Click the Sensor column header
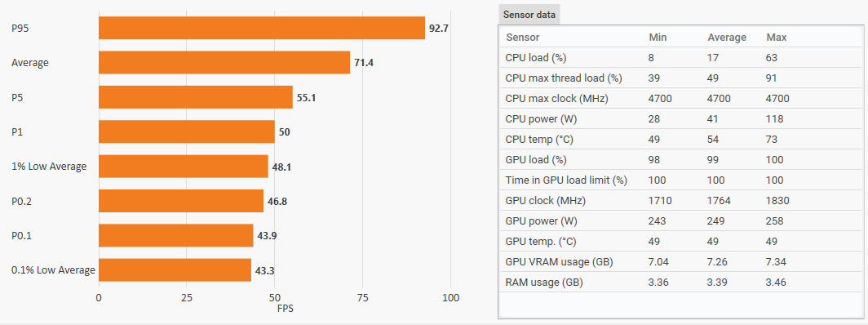Viewport: 868px width, 325px height. click(523, 37)
